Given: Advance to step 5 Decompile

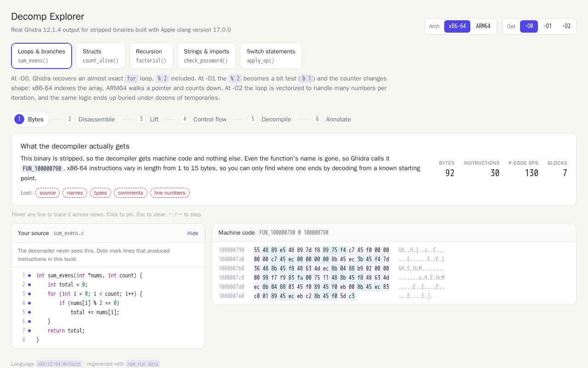Looking at the screenshot, I should (270, 119).
